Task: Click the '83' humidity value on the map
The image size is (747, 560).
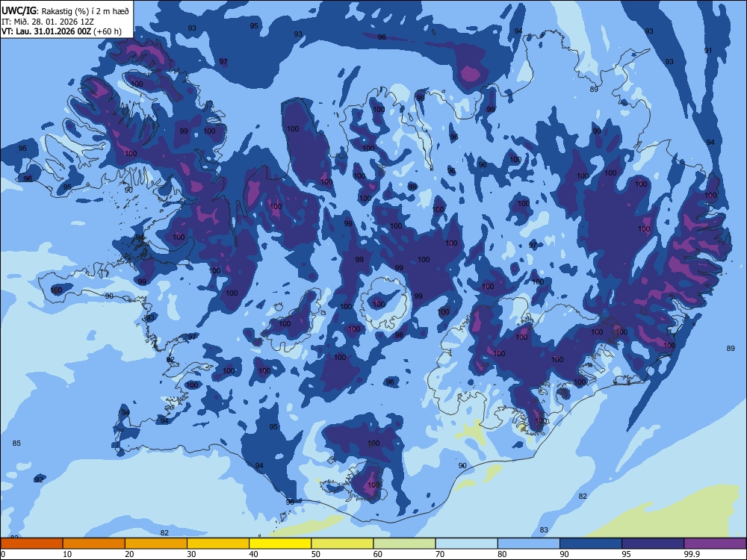Action: coord(544,530)
